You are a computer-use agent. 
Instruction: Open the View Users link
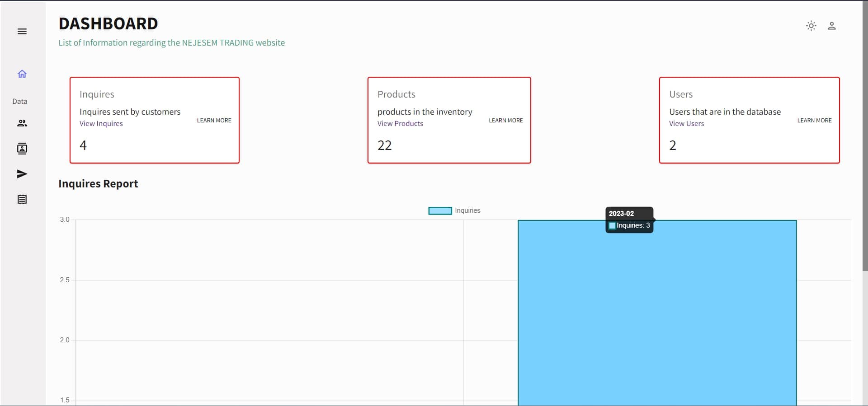686,124
